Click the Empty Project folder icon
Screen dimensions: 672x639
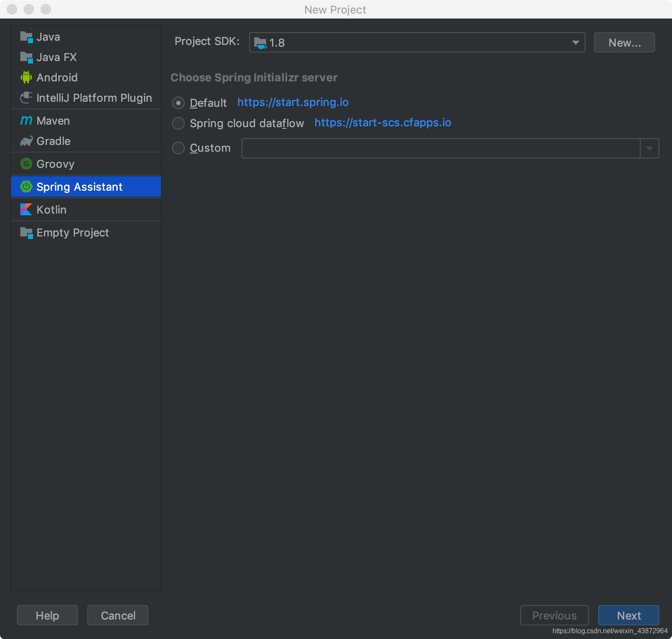[x=26, y=233]
